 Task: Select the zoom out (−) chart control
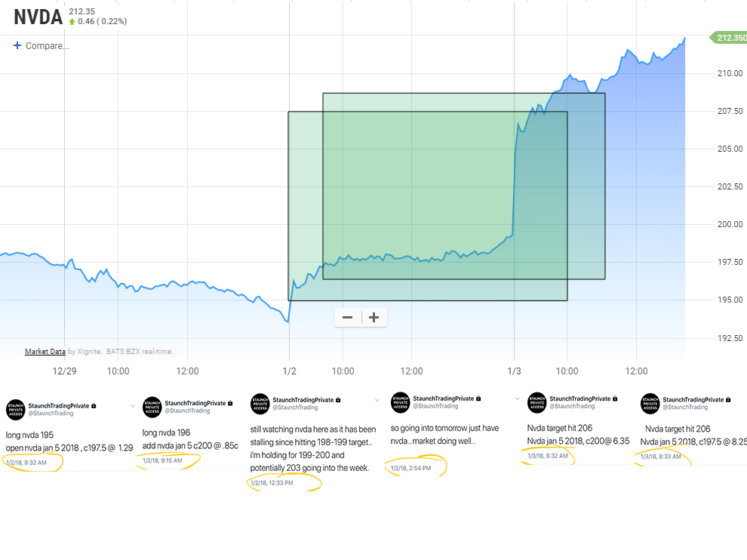[348, 317]
